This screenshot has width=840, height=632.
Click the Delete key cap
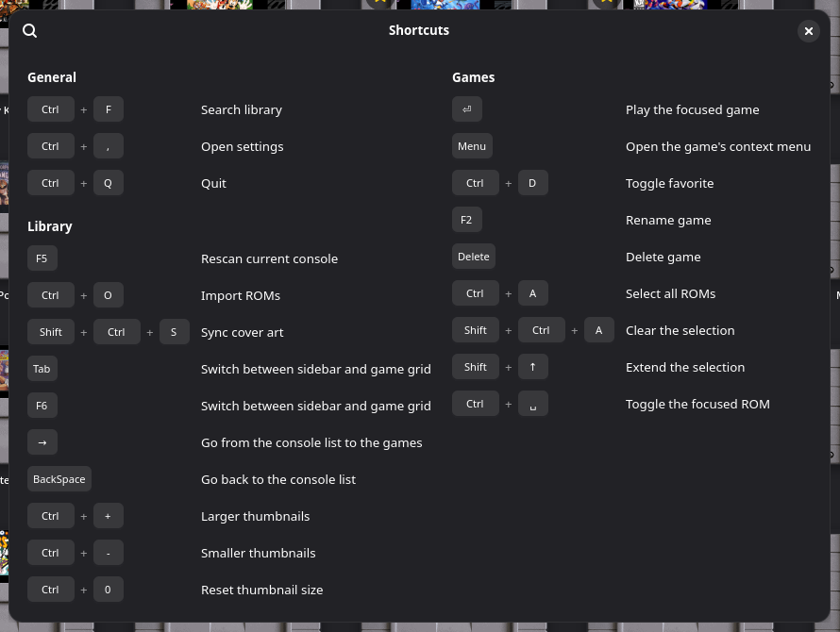[x=474, y=257]
